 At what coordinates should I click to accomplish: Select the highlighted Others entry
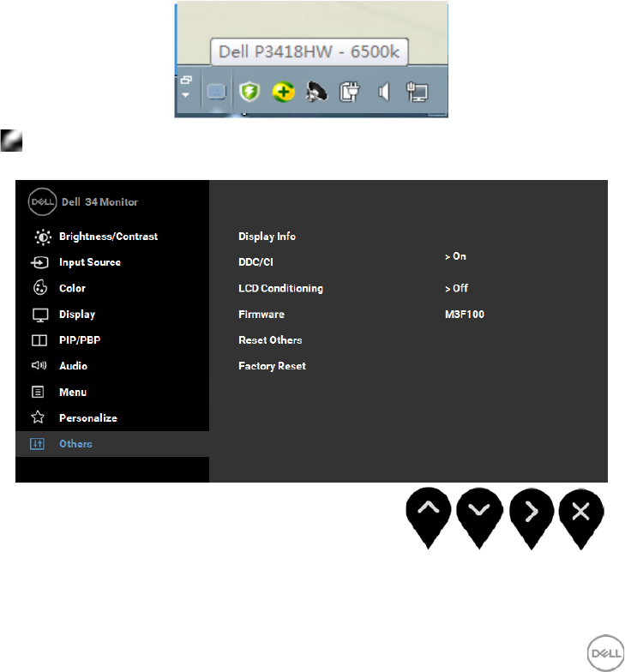(x=112, y=444)
